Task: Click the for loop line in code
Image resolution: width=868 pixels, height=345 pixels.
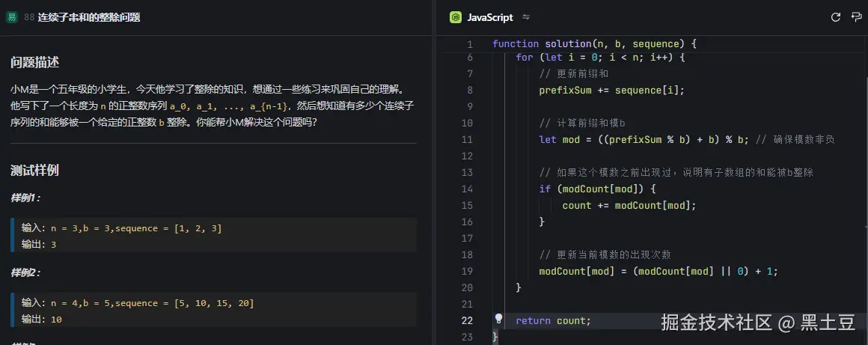Action: (601, 57)
